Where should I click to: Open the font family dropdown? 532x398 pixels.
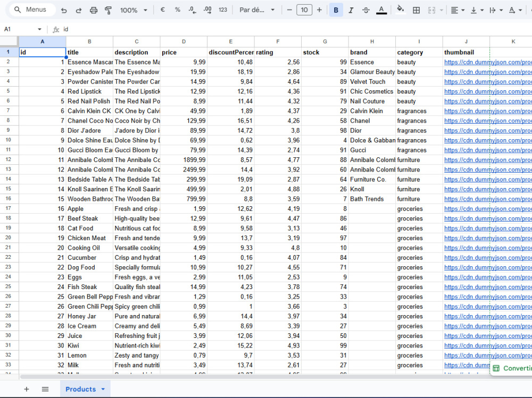point(257,10)
